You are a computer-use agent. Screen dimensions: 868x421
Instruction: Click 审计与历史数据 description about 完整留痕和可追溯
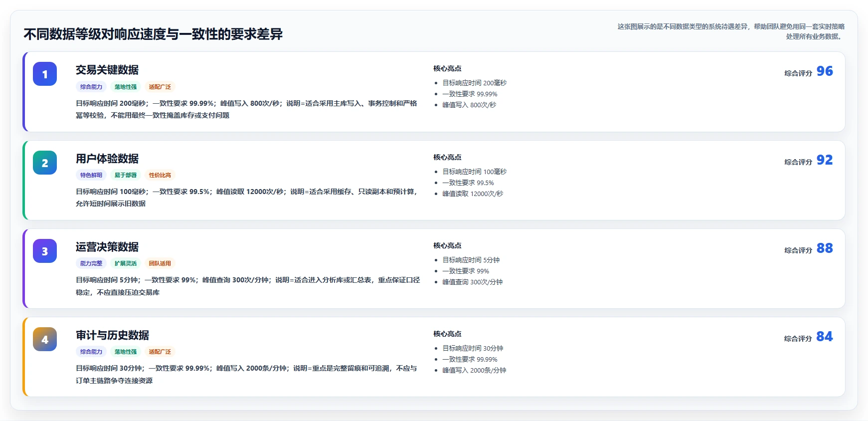tap(247, 374)
